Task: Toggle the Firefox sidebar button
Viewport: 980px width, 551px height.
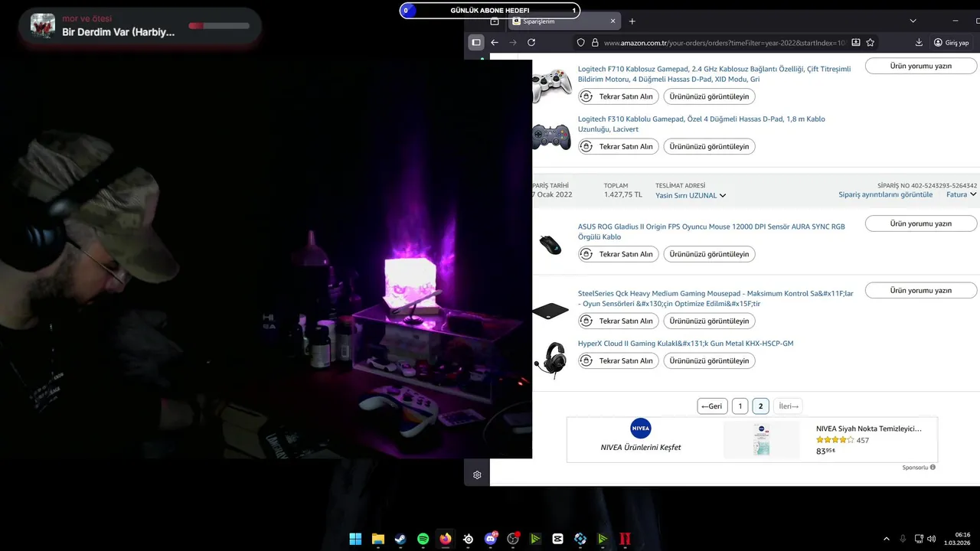Action: (x=475, y=42)
